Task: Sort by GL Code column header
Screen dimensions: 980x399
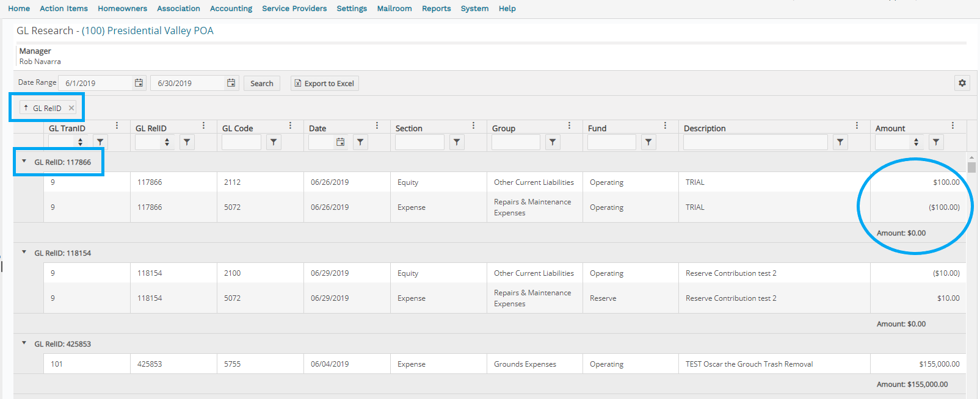Action: [x=238, y=128]
